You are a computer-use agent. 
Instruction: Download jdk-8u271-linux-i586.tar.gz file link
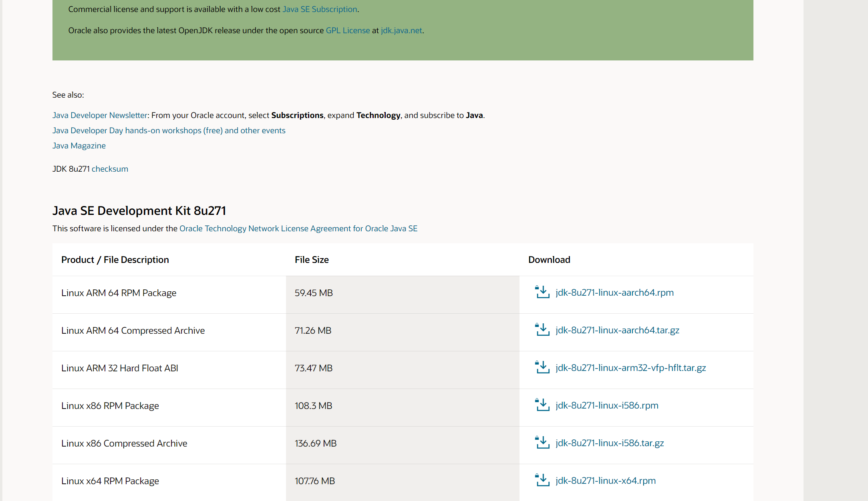click(610, 443)
